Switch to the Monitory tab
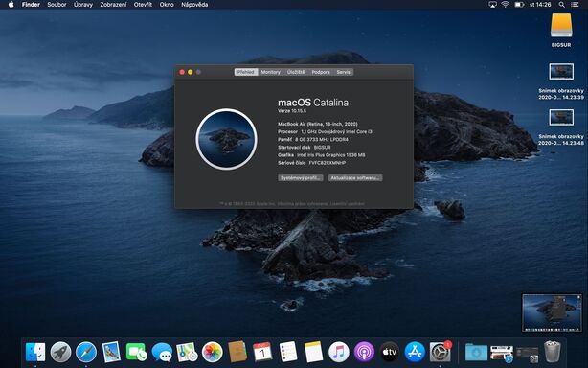This screenshot has width=588, height=368. [271, 72]
